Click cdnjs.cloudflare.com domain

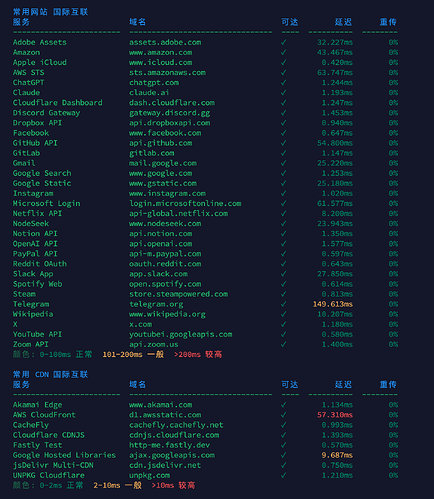[174, 435]
